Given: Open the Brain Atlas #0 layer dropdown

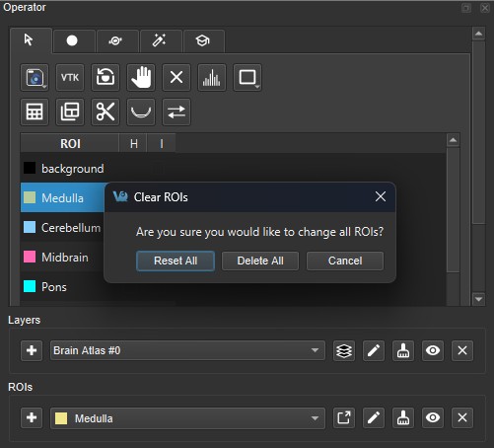Looking at the screenshot, I should 187,350.
